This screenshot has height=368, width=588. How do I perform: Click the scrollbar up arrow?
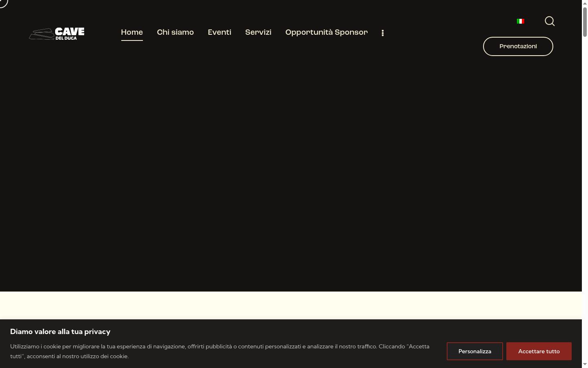585,3
